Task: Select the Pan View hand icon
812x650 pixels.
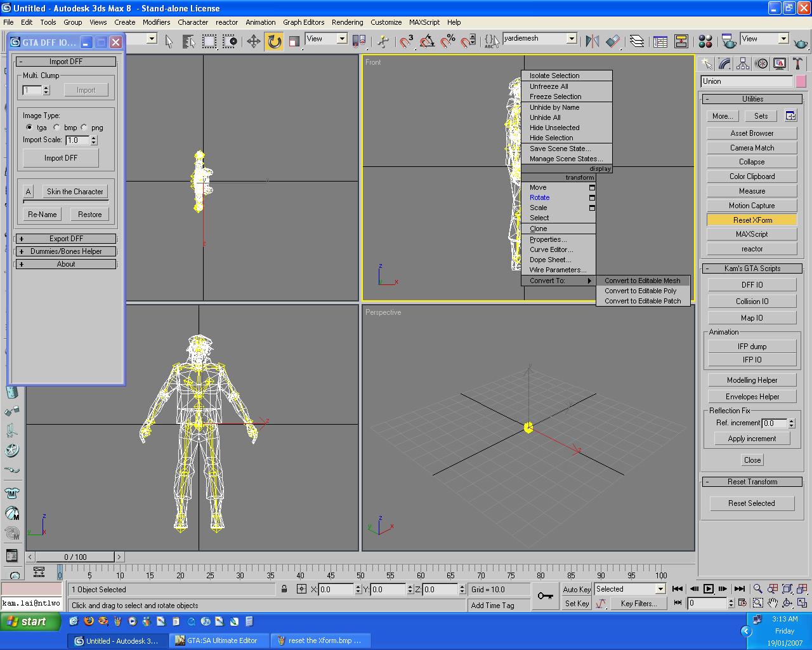Action: [x=772, y=603]
